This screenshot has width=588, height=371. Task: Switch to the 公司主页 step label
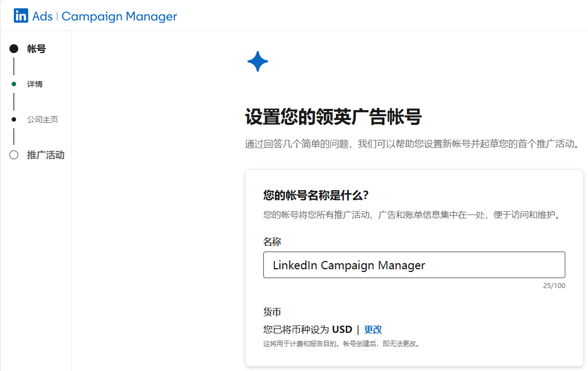tap(43, 119)
